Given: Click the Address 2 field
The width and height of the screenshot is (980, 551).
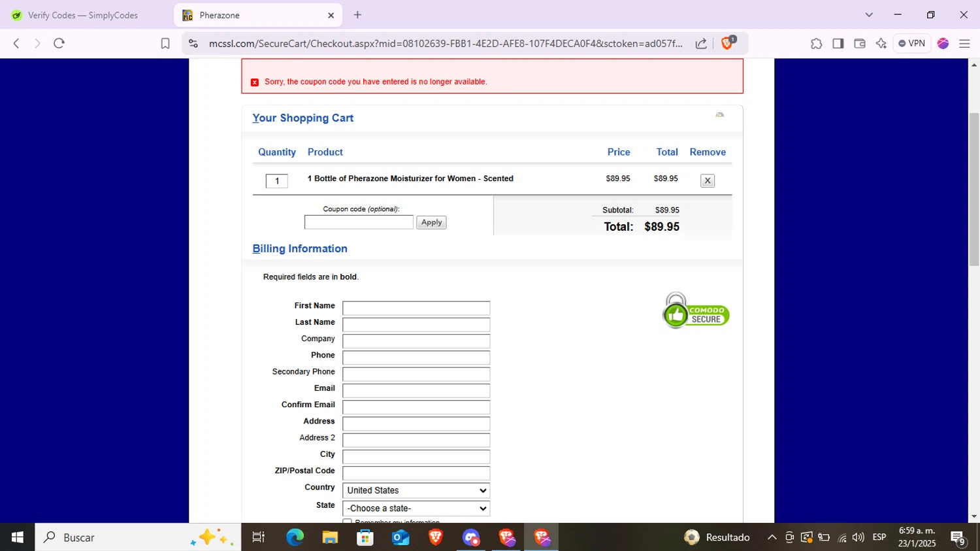Looking at the screenshot, I should point(416,440).
